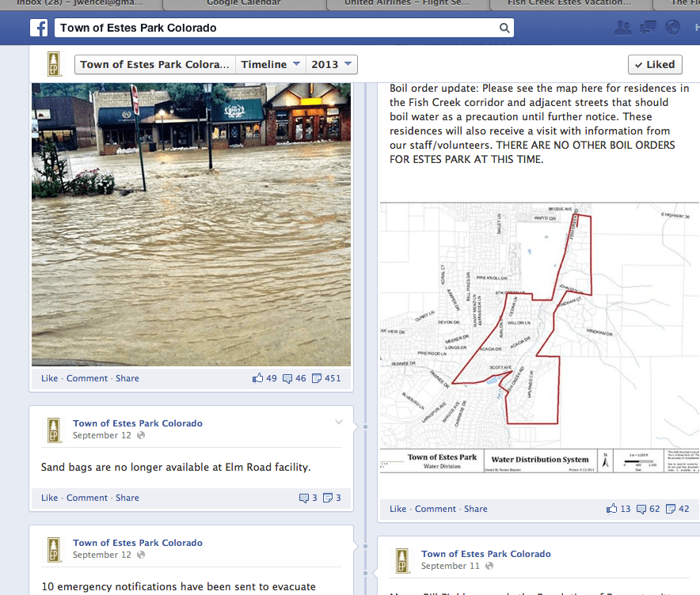The height and width of the screenshot is (595, 700).
Task: Switch to the Google Calendar browser tab
Action: click(243, 3)
